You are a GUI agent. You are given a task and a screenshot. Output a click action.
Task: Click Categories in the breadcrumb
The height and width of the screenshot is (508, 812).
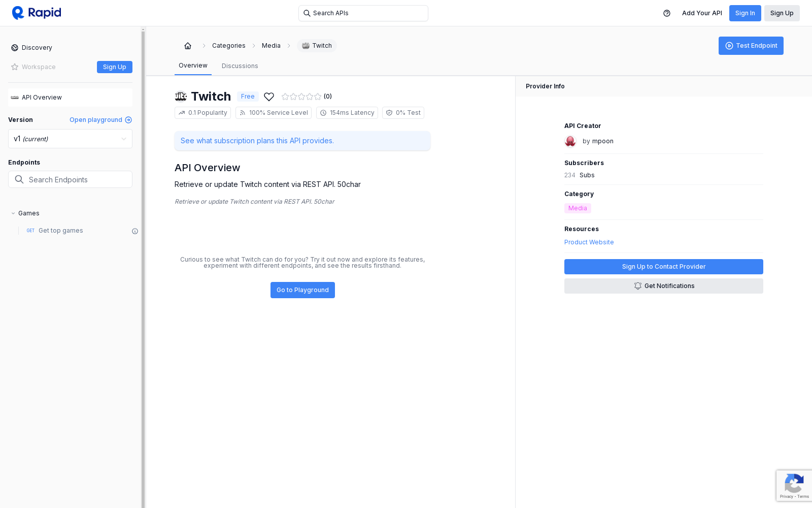pyautogui.click(x=229, y=46)
